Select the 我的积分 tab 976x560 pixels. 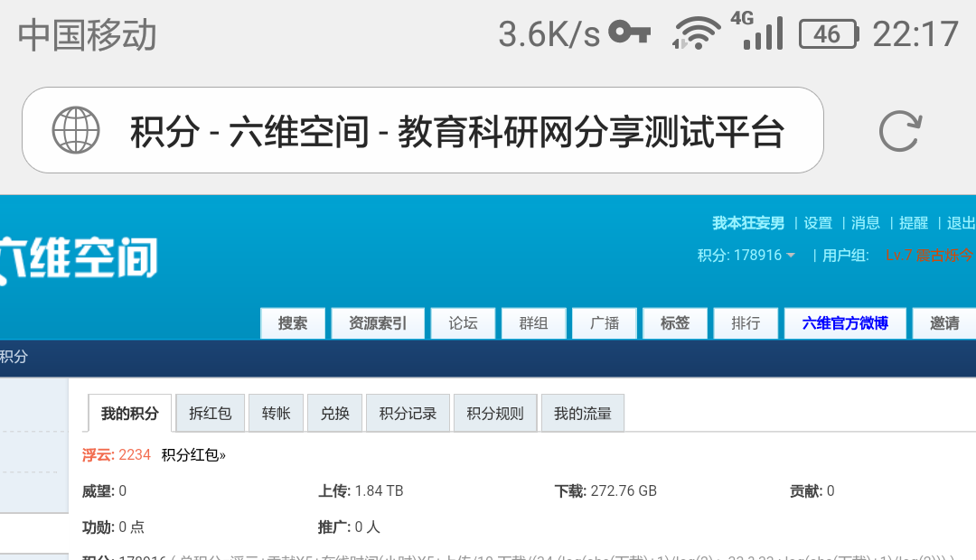pos(129,413)
